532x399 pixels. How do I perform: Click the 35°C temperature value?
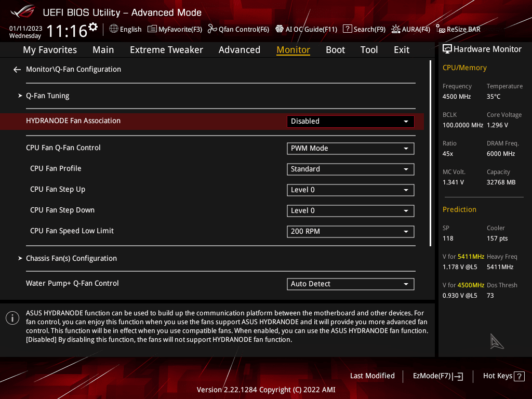click(494, 97)
